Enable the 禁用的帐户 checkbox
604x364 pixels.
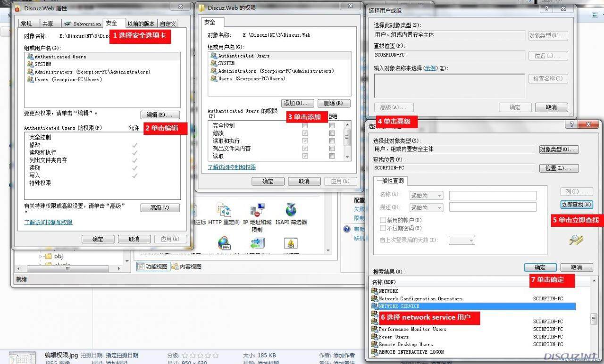(383, 220)
